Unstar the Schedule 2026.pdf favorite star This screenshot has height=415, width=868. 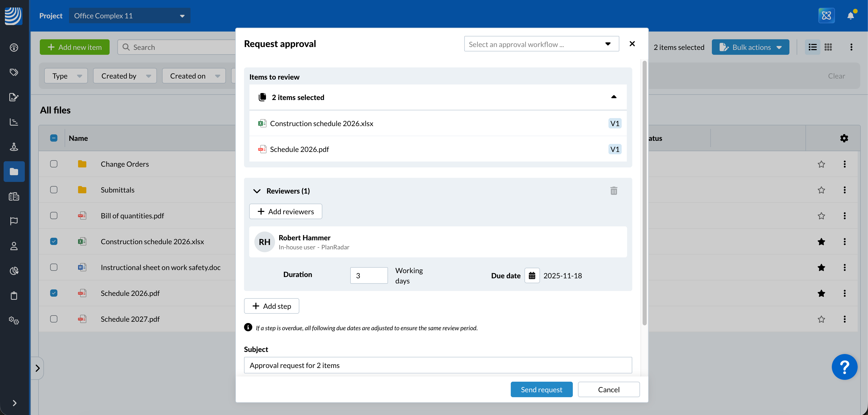tap(821, 293)
